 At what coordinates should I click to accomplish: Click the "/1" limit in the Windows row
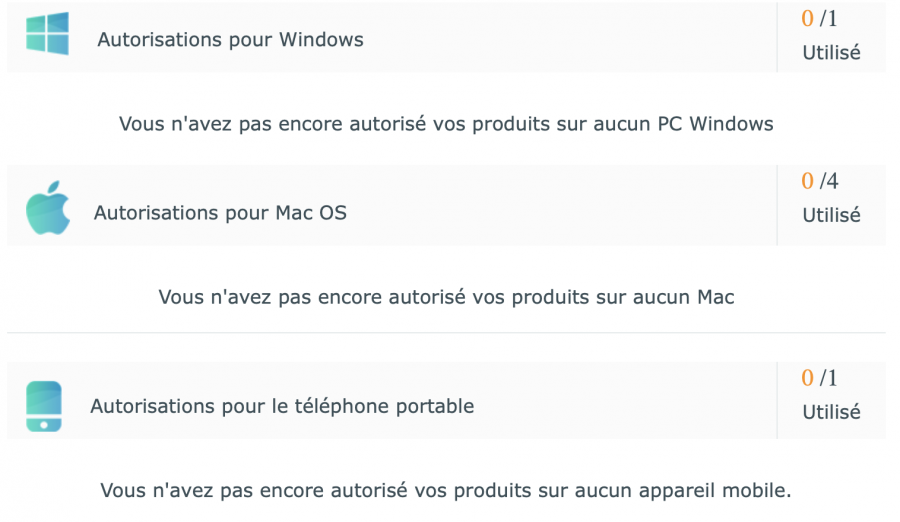tap(829, 19)
